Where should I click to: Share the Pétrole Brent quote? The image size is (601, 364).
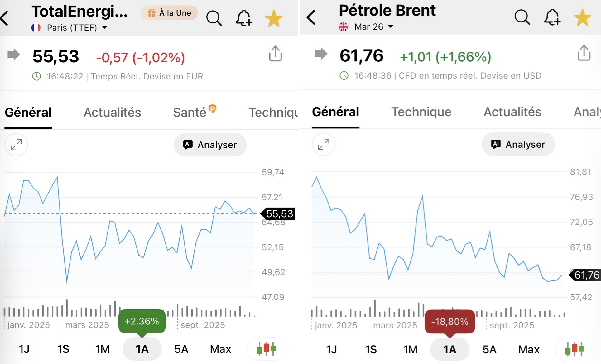[x=584, y=53]
